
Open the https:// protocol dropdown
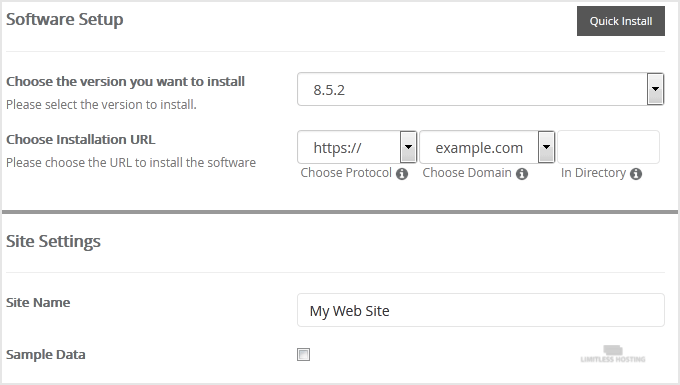[357, 147]
